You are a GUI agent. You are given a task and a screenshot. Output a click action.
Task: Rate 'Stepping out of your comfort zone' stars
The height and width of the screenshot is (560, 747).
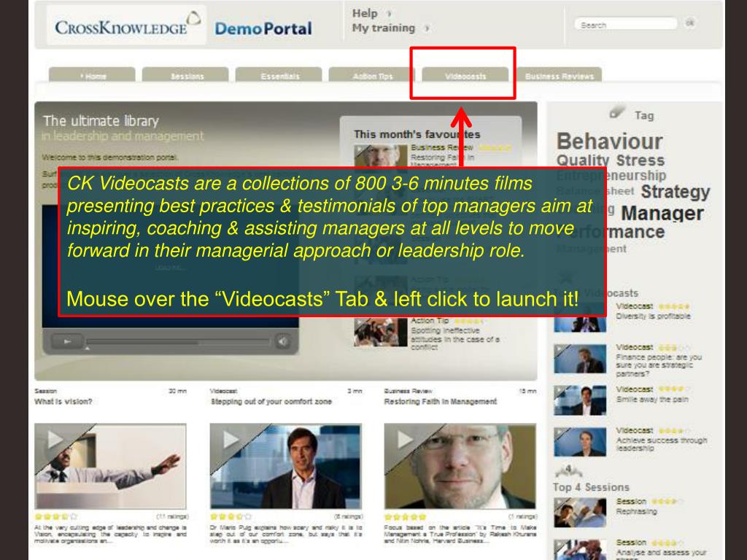click(x=231, y=516)
